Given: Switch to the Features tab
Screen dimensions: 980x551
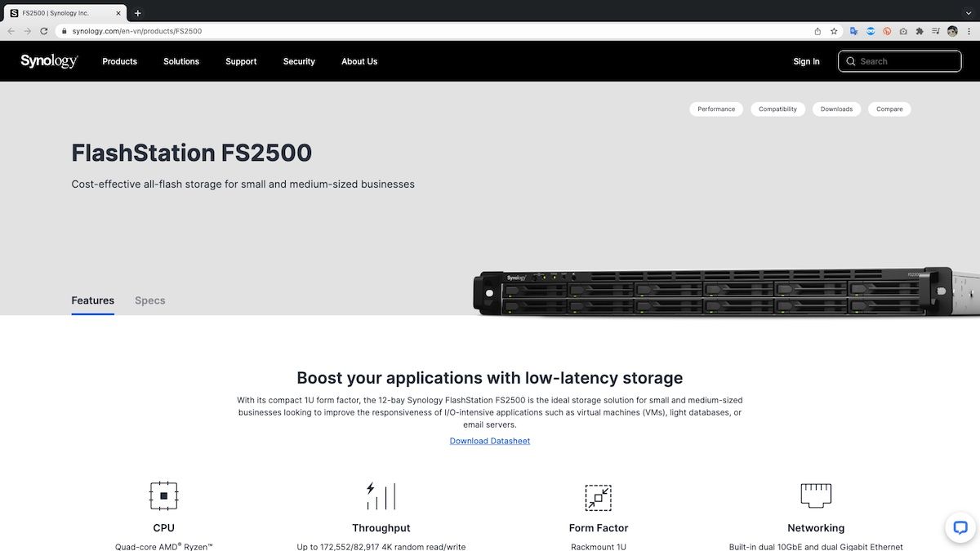Looking at the screenshot, I should tap(93, 300).
